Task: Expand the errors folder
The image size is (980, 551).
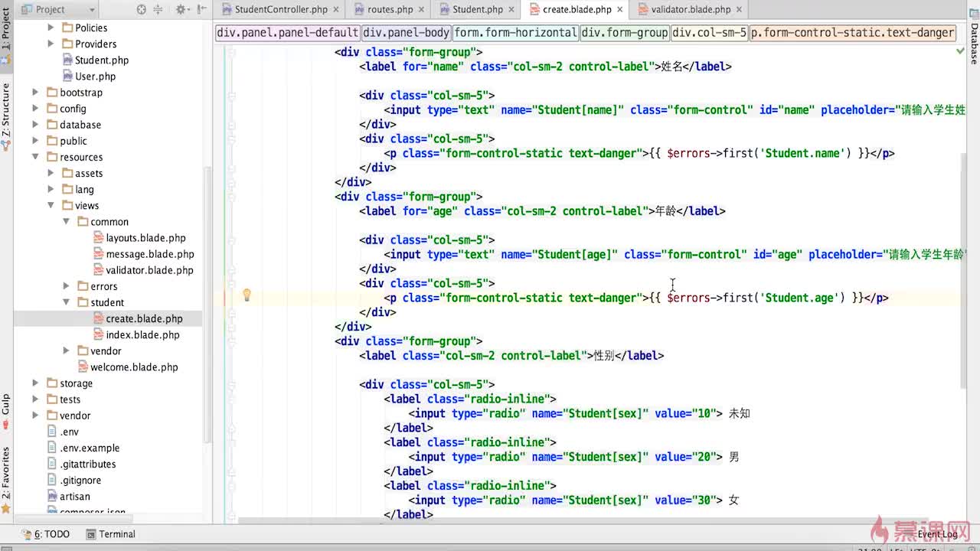Action: pos(66,286)
